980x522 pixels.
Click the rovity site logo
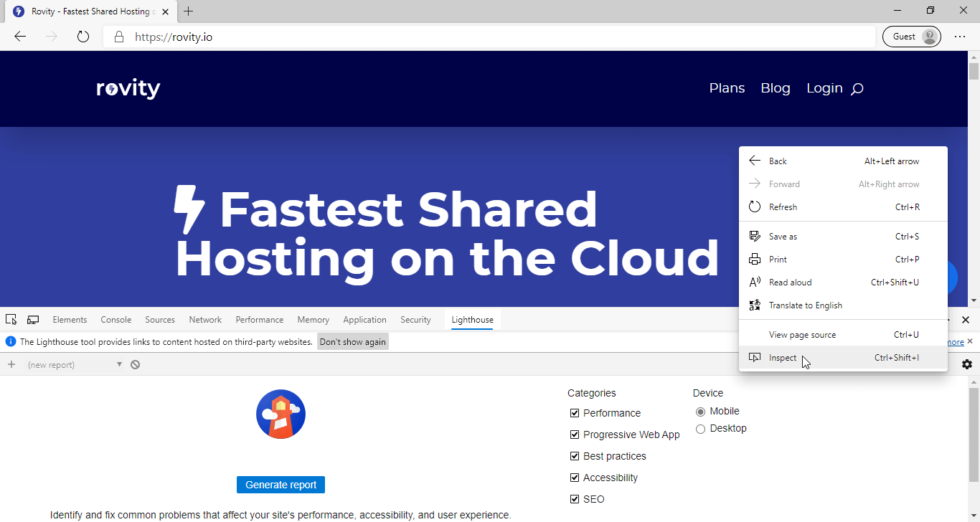point(128,89)
